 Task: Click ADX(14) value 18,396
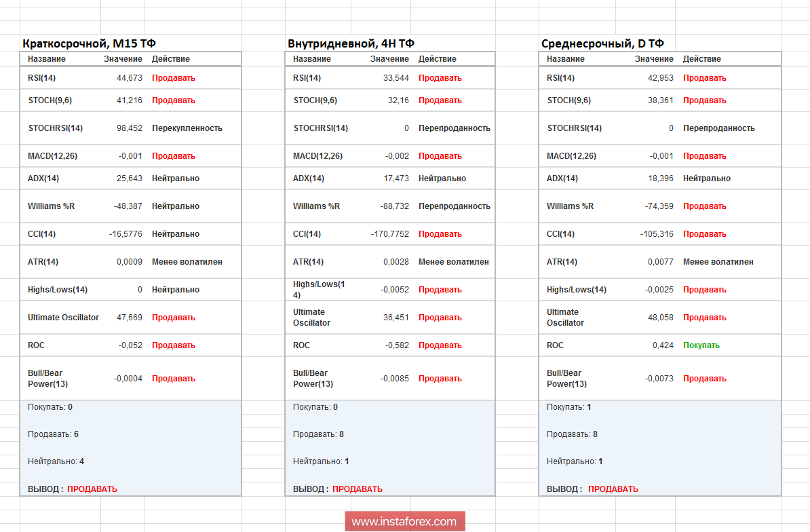pyautogui.click(x=660, y=178)
